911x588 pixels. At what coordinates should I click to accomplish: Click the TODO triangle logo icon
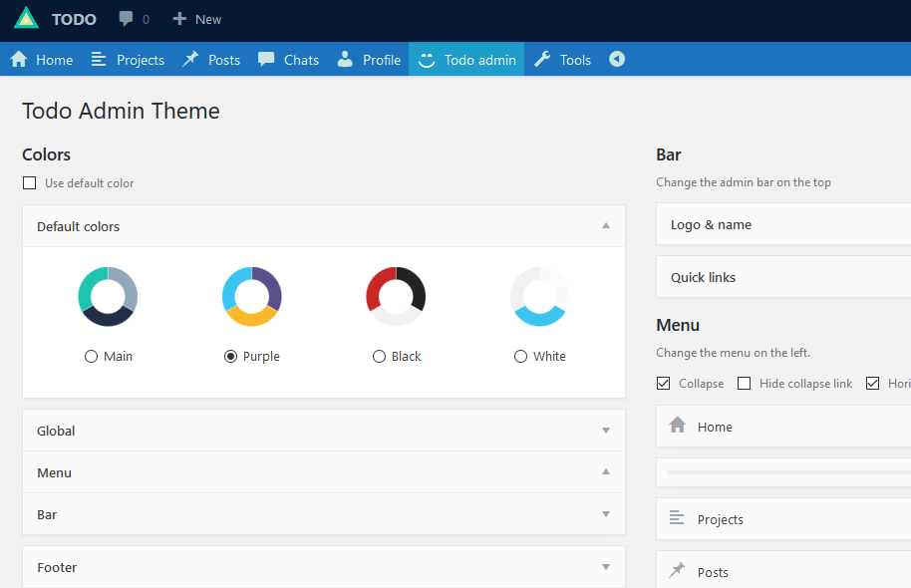[x=27, y=19]
